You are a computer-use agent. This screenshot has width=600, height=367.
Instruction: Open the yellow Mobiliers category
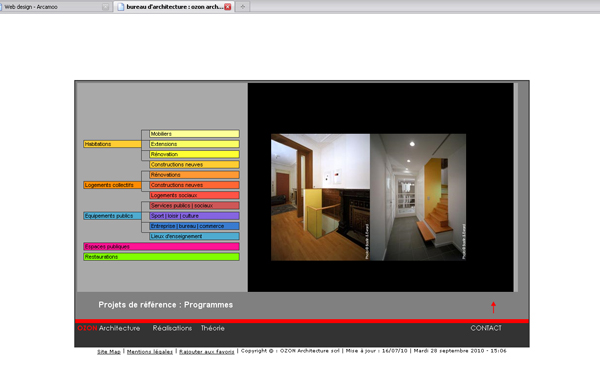[x=194, y=134]
